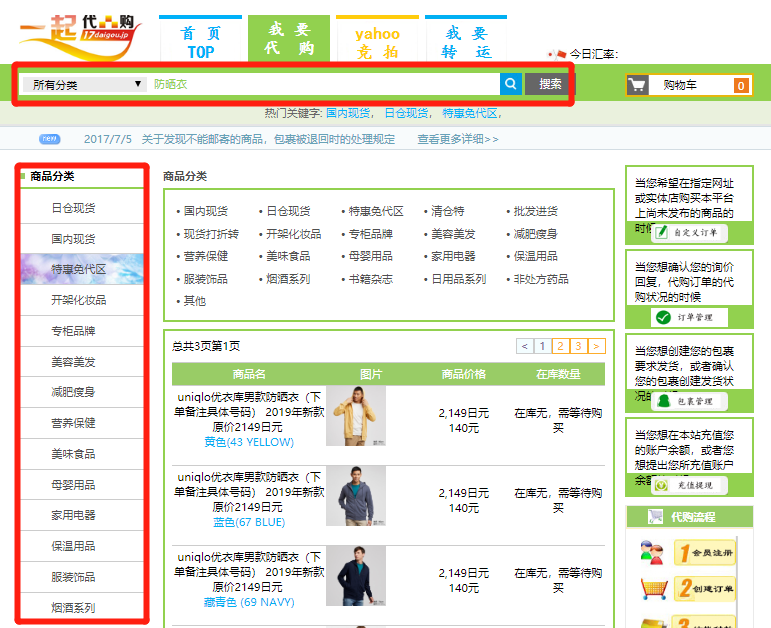Click 其他 in category grid
The width and height of the screenshot is (771, 628).
tap(195, 301)
